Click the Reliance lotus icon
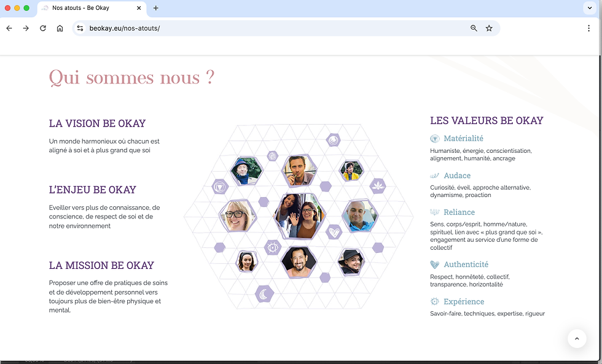The height and width of the screenshot is (364, 602). coord(435,212)
